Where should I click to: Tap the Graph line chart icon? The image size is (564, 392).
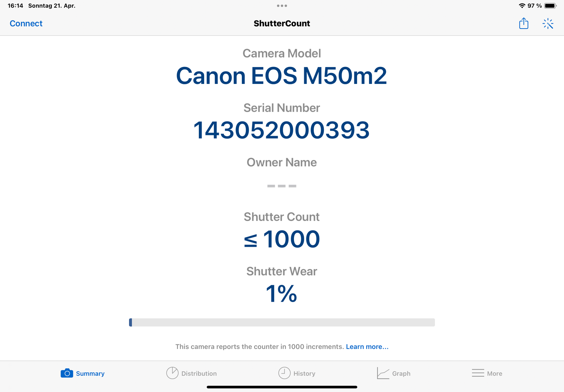coord(383,373)
